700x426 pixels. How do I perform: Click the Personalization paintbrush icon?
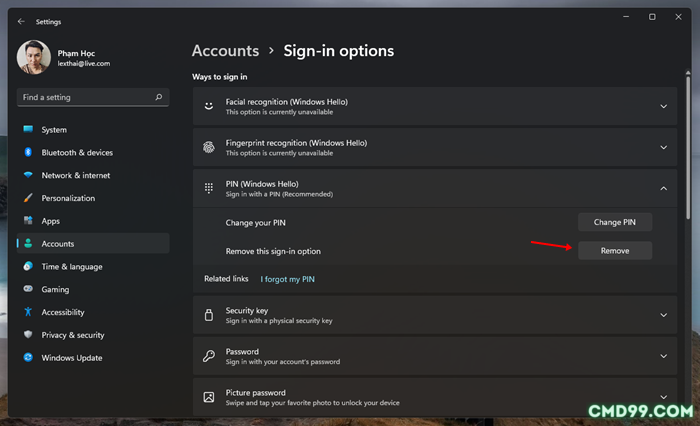[x=28, y=198]
